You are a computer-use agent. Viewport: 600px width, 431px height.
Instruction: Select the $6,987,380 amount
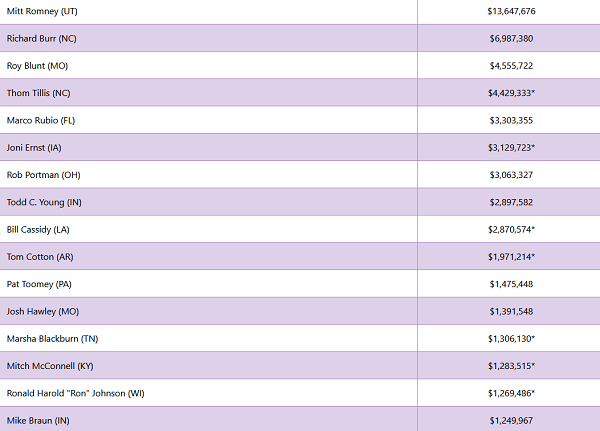(x=511, y=38)
